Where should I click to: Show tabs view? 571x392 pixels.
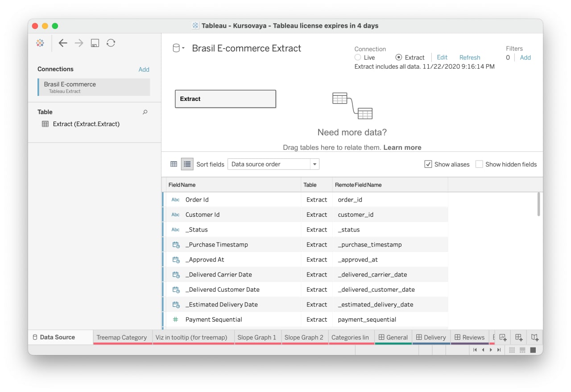tap(533, 350)
